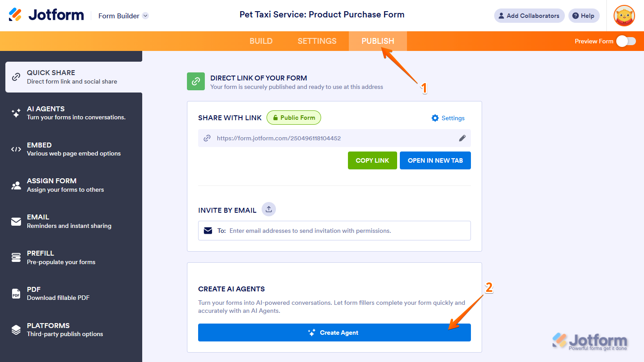This screenshot has height=362, width=644.
Task: Toggle the Preview Form switch
Action: pyautogui.click(x=626, y=41)
